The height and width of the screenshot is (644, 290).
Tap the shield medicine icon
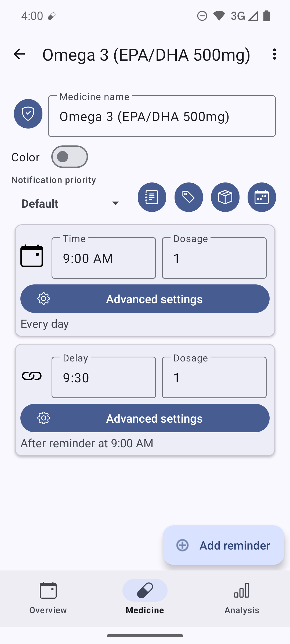click(x=28, y=114)
